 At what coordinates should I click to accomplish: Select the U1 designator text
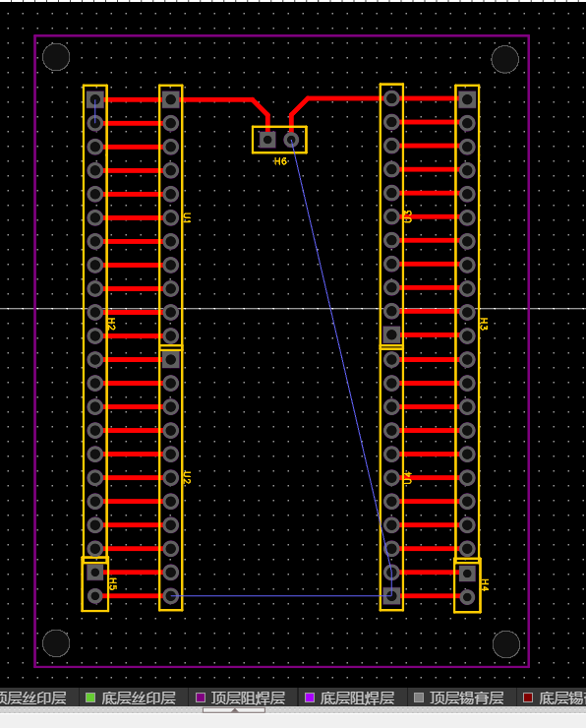[x=187, y=217]
